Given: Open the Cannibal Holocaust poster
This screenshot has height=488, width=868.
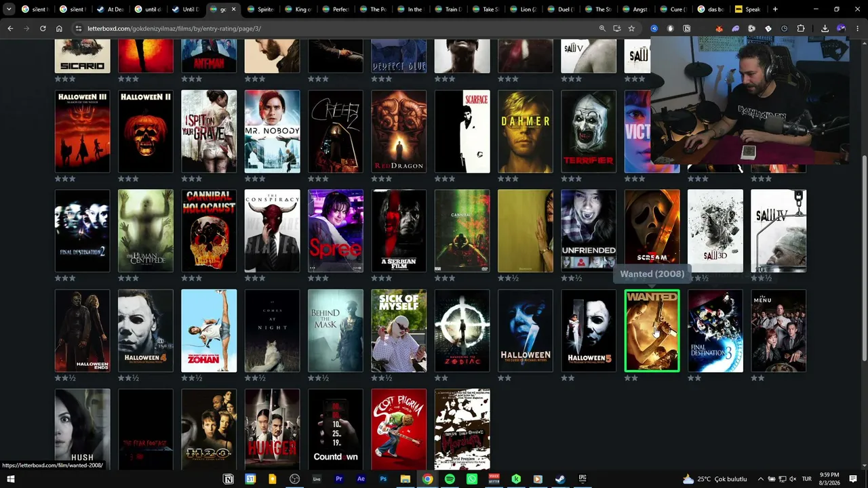Looking at the screenshot, I should click(x=209, y=231).
